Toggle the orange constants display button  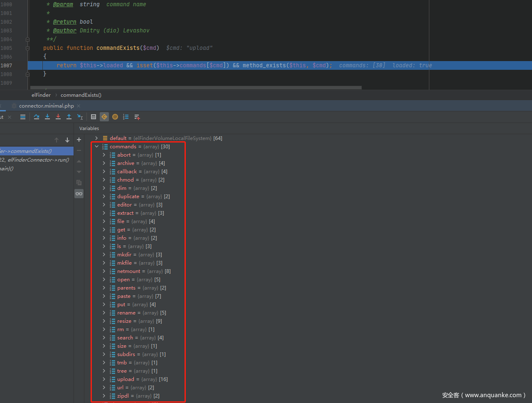click(104, 117)
